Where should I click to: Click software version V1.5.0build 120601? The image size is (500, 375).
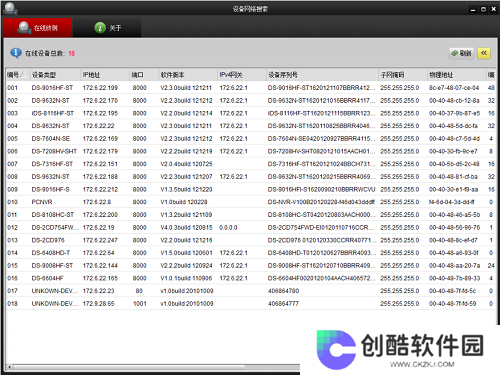coord(186,253)
